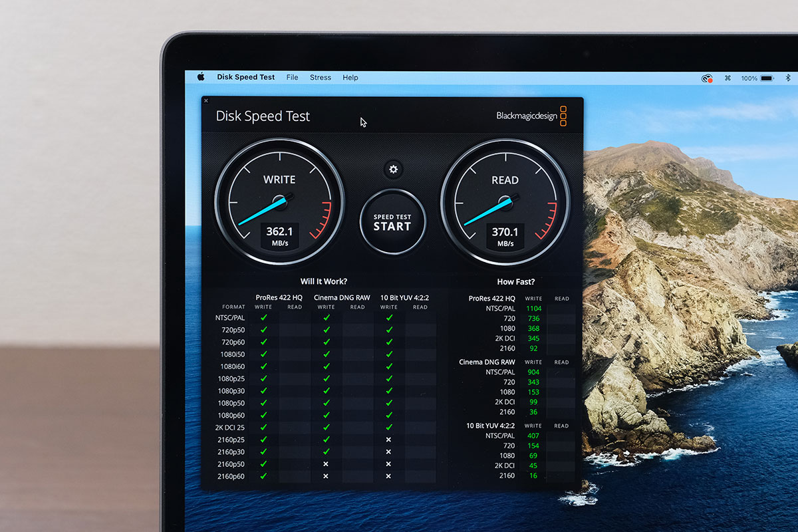This screenshot has height=532, width=798.
Task: Click the 2160p25 format row label
Action: point(231,440)
